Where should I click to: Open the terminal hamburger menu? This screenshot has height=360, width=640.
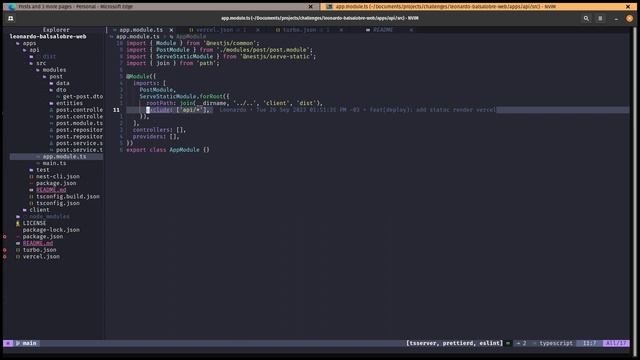600,18
